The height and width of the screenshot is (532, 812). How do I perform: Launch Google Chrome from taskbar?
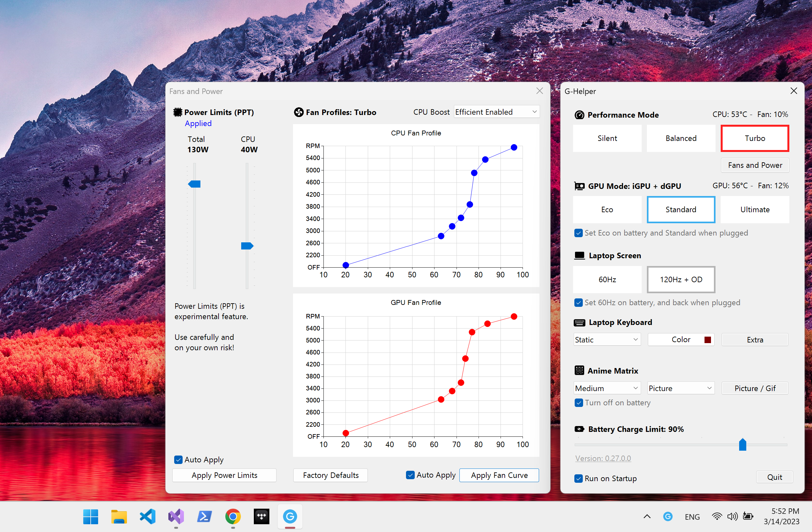click(x=233, y=516)
